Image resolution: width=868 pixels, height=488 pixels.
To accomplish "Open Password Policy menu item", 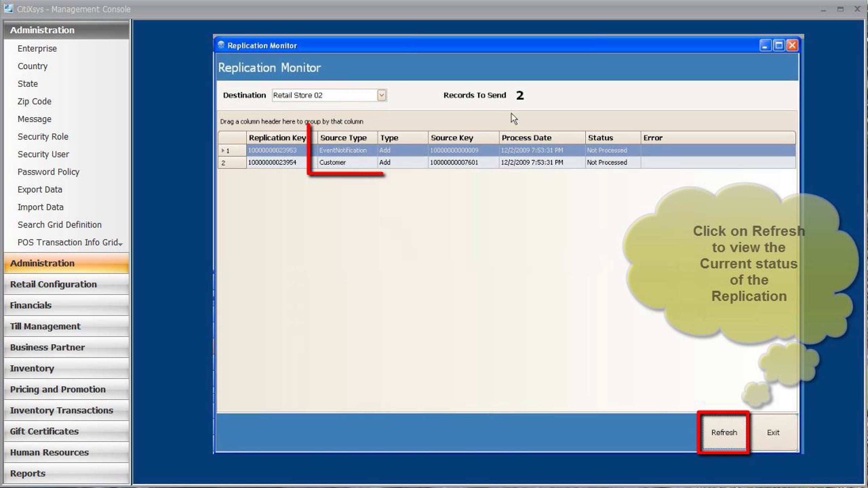I will [48, 172].
